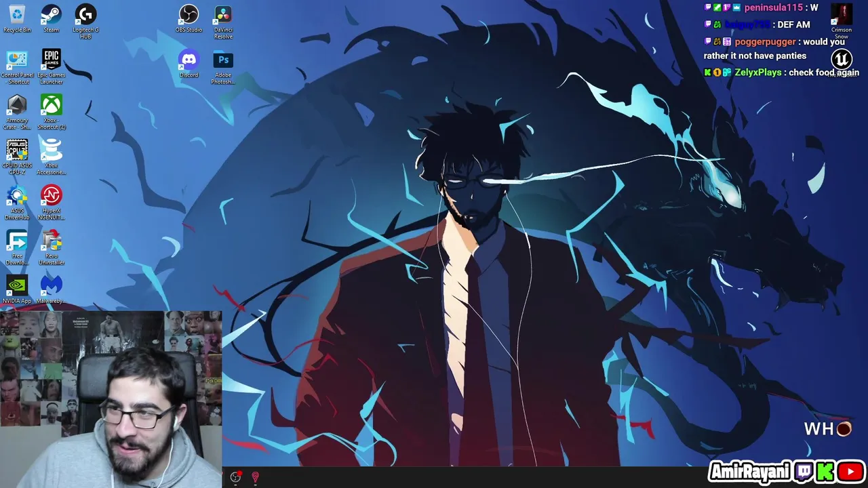Launch Steam from the desktop shortcut
868x488 pixels.
click(51, 18)
